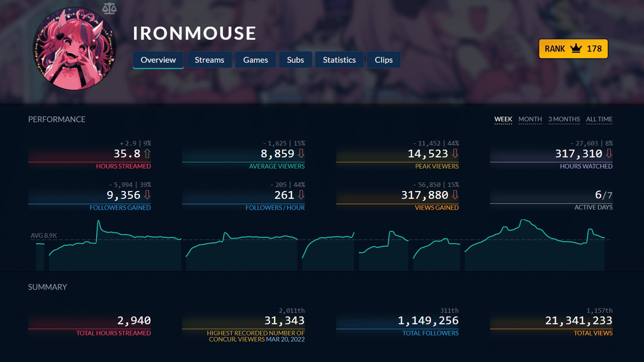This screenshot has width=644, height=362.
Task: Click the 317,310 hours watched value
Action: click(x=579, y=154)
